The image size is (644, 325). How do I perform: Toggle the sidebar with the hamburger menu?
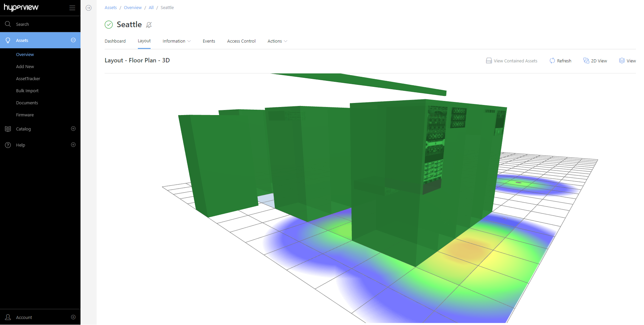(x=72, y=8)
